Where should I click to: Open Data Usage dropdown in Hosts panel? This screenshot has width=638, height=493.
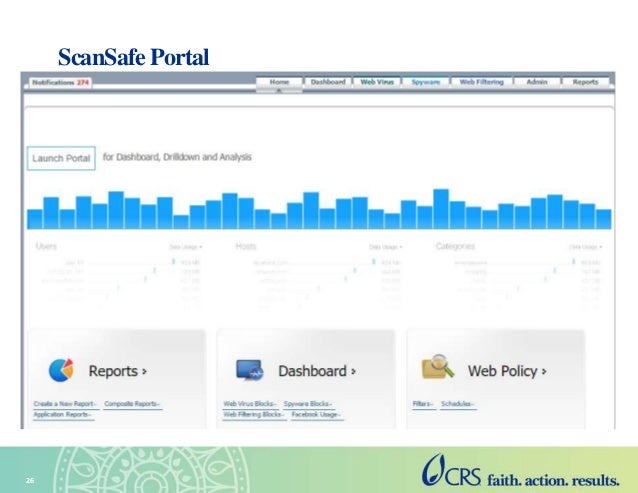tap(385, 247)
